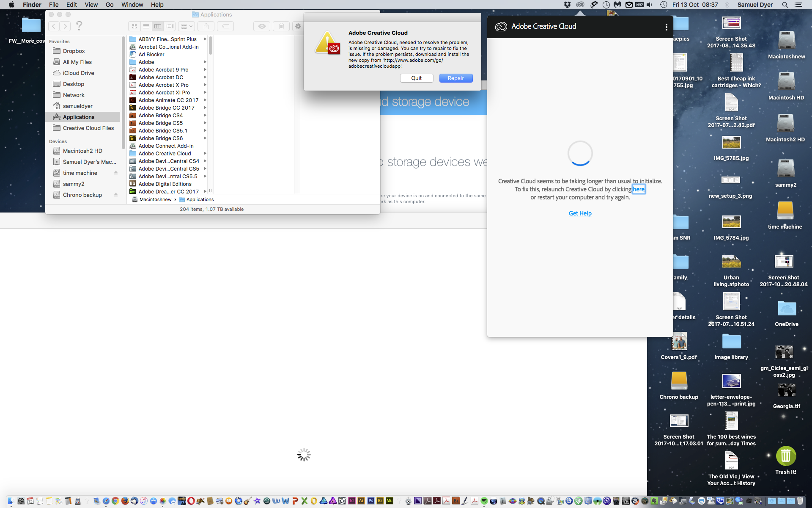Click Finder's forward navigation arrow
Viewport: 812px width, 508px height.
click(65, 26)
